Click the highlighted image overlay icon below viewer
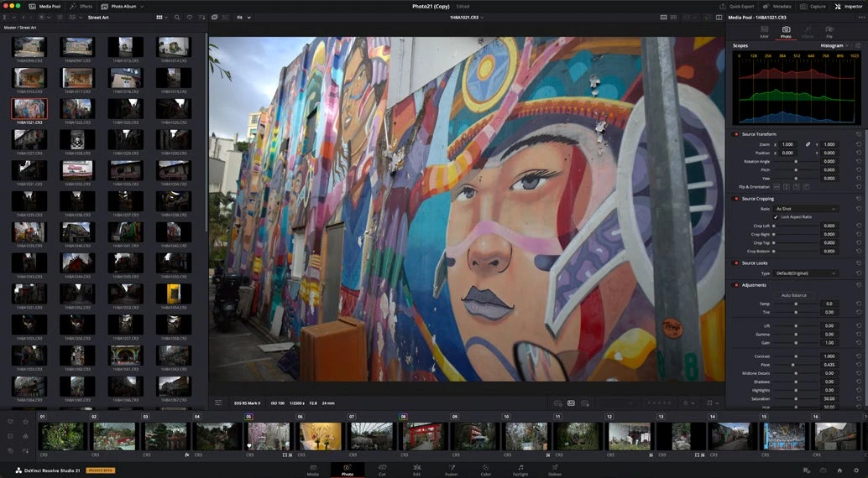This screenshot has height=478, width=868. coord(571,403)
